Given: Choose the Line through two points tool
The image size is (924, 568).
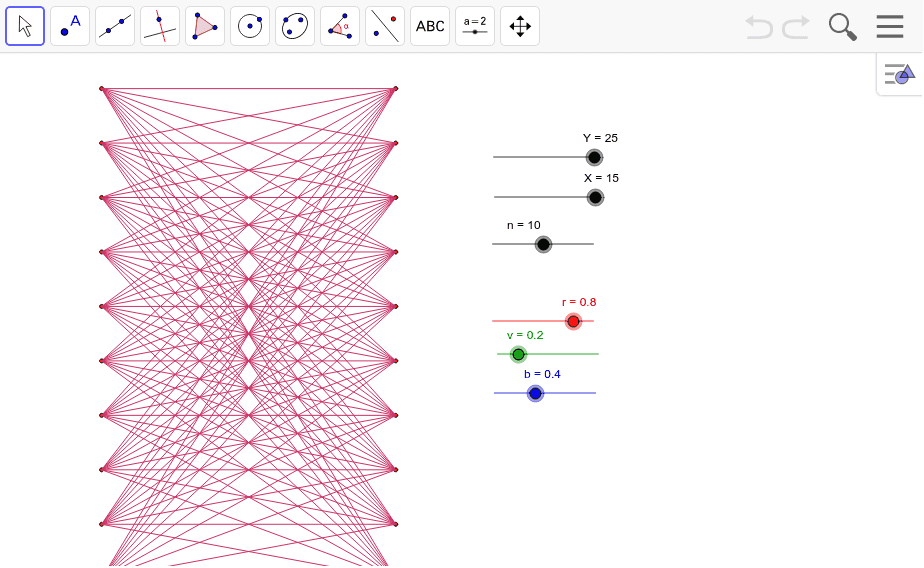Looking at the screenshot, I should (x=115, y=26).
